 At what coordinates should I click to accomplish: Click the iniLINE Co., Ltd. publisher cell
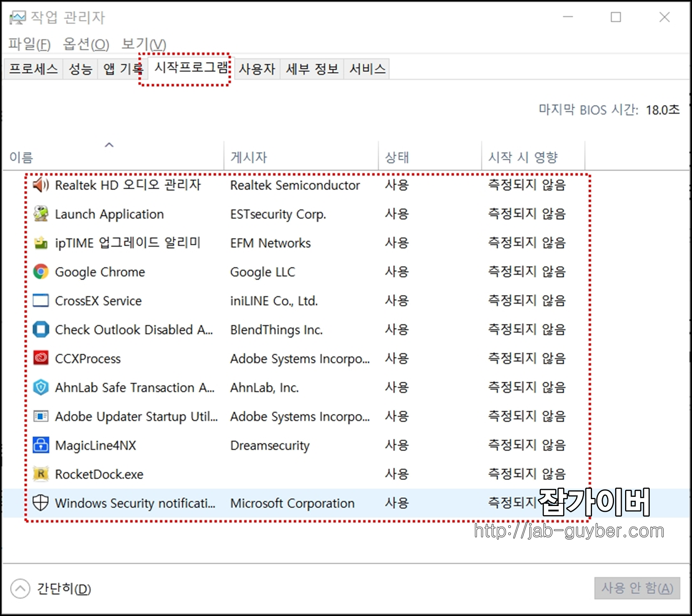(274, 301)
